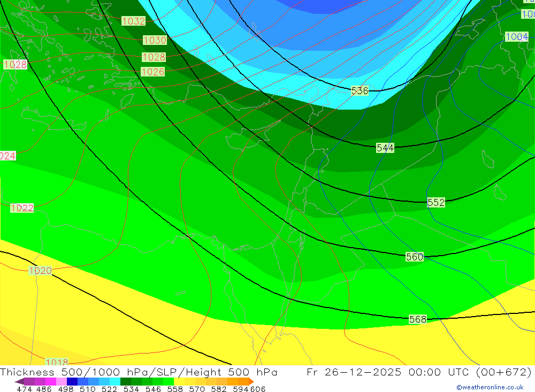Click the 1022 isobar label

point(22,208)
